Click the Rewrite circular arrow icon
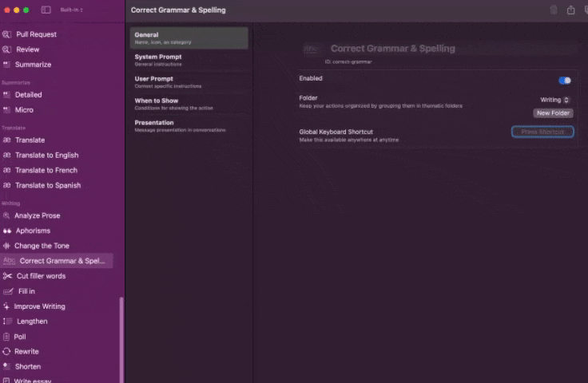The height and width of the screenshot is (383, 588). (6, 352)
